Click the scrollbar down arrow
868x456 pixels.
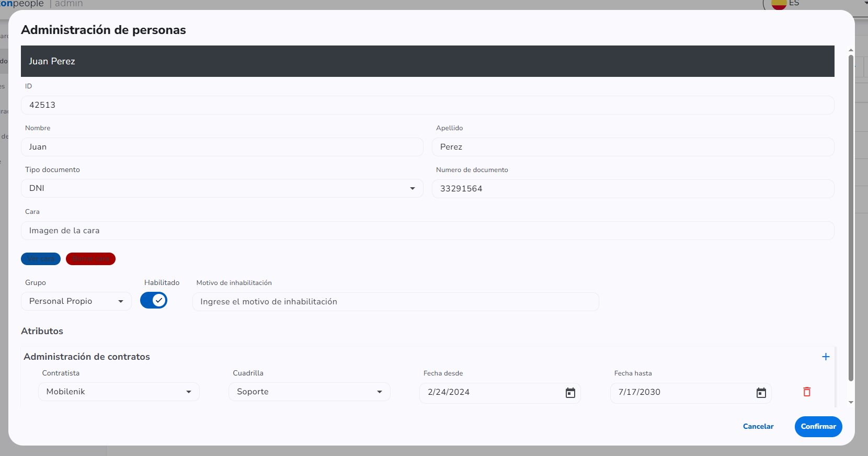tap(851, 402)
